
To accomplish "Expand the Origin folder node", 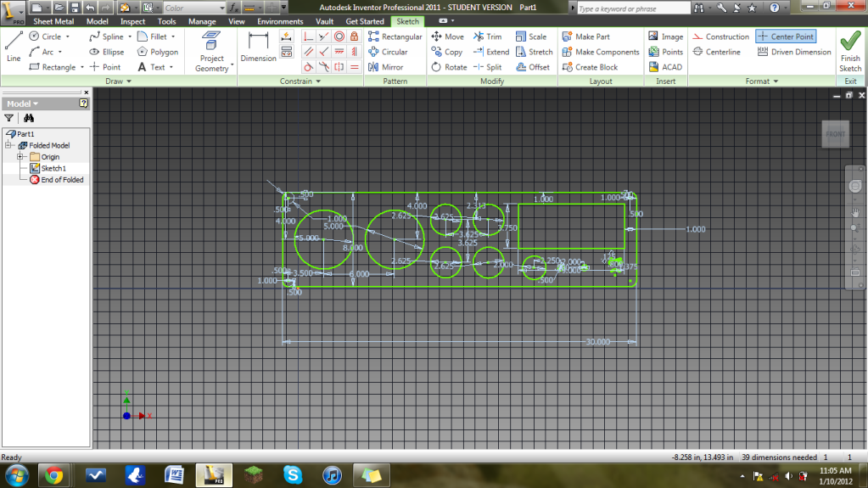I will [x=20, y=157].
